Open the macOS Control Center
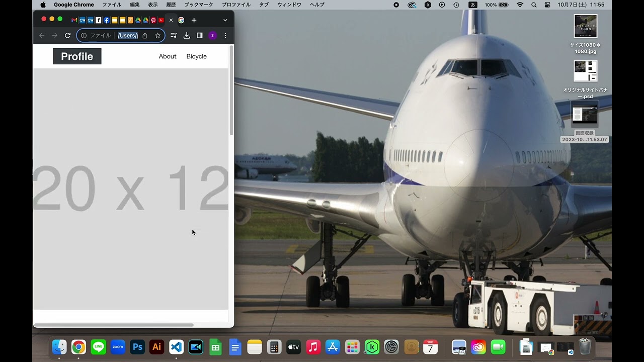Screen dimensions: 644x362 [x=547, y=5]
